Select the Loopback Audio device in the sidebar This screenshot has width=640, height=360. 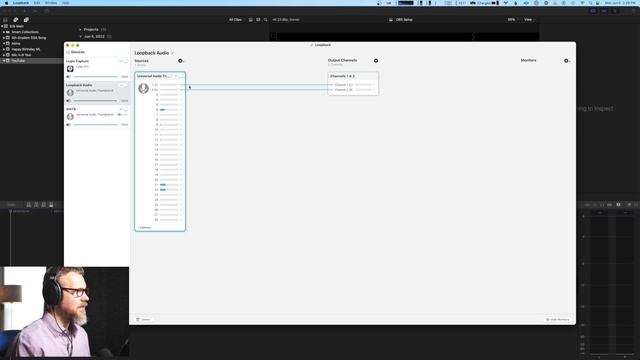(97, 93)
